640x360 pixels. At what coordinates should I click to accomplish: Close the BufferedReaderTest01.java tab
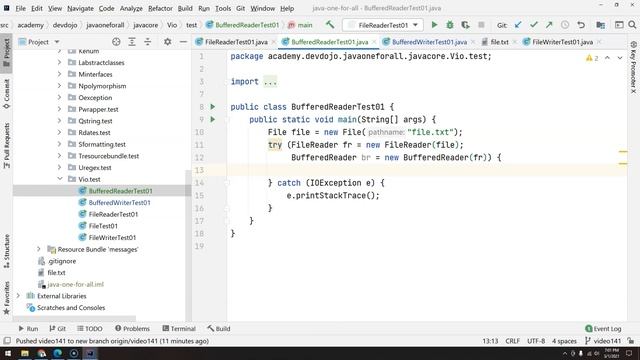[x=373, y=42]
